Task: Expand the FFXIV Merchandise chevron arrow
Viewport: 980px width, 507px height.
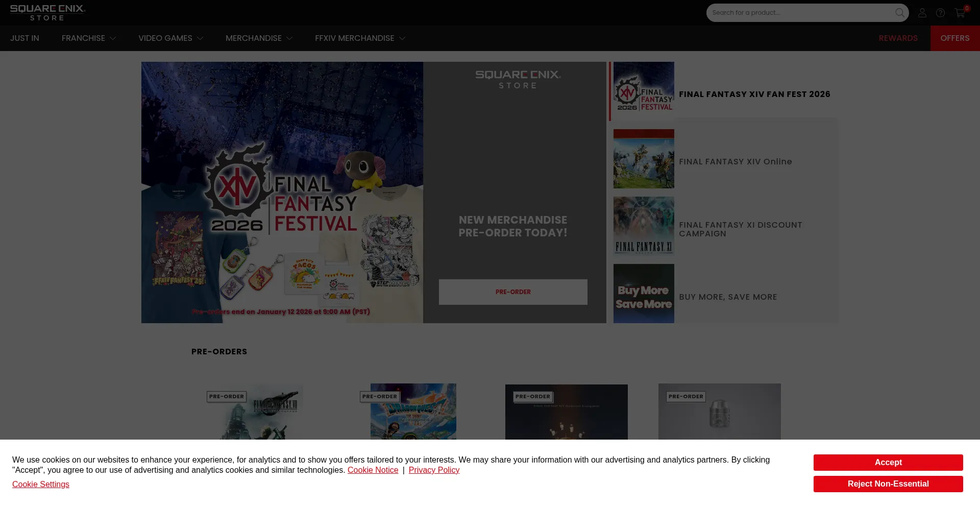Action: (x=402, y=38)
